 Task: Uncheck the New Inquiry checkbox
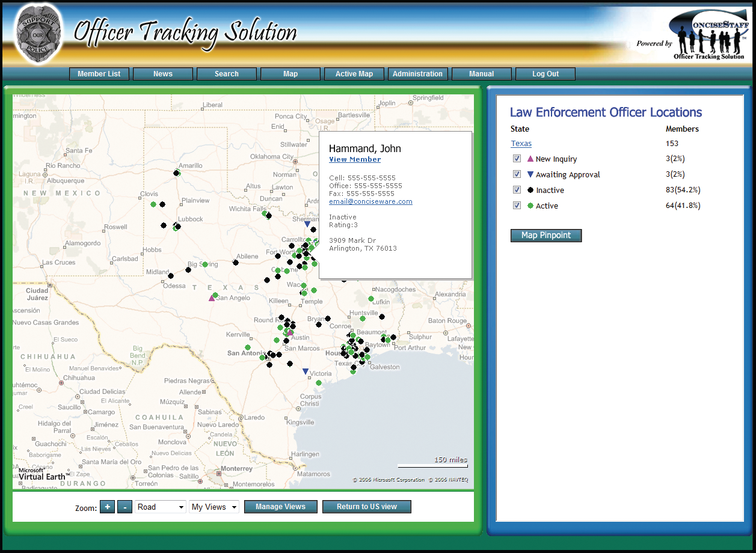[517, 159]
